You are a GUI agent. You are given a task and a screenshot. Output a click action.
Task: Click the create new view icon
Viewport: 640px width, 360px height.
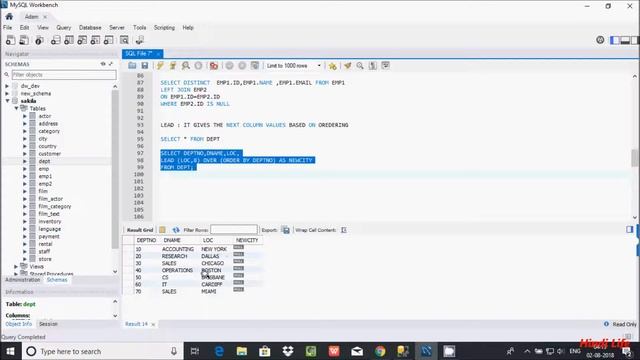click(82, 40)
